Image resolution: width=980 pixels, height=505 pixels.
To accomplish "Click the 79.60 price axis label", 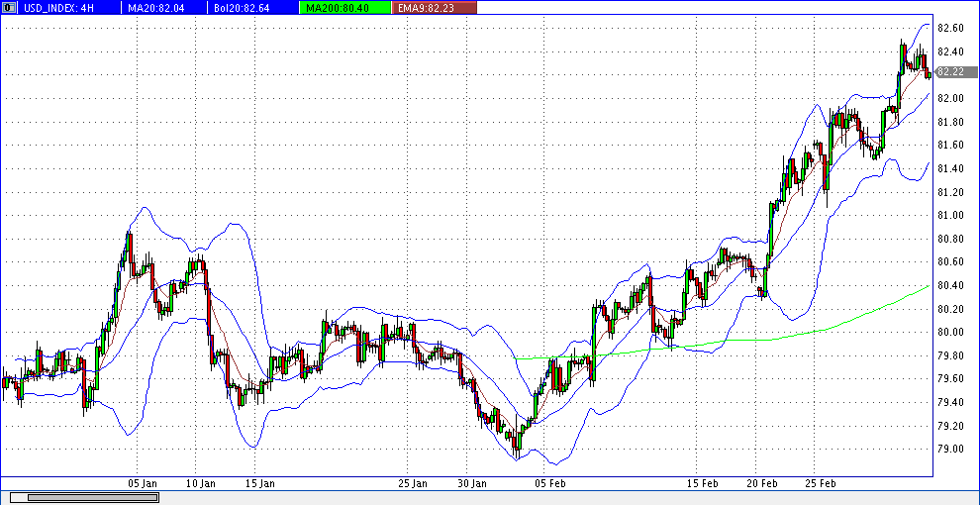I will coord(950,378).
